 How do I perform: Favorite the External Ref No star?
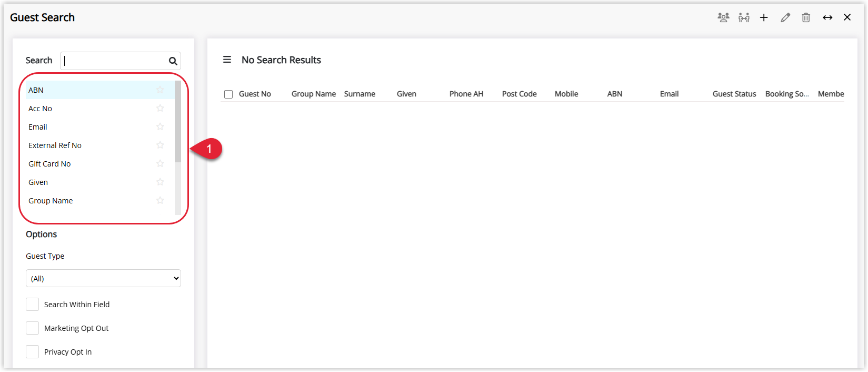coord(160,145)
